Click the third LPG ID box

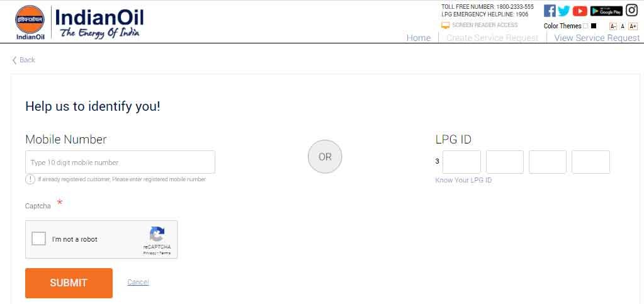548,162
